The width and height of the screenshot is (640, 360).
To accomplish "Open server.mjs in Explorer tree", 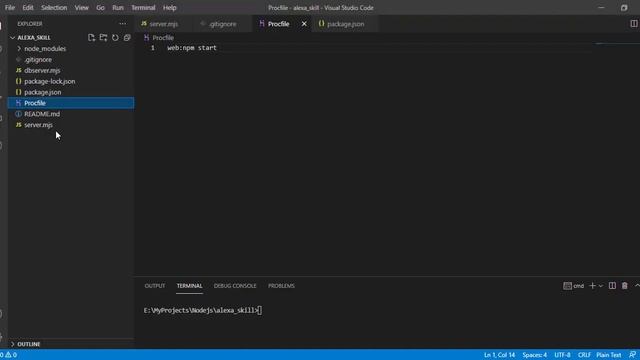I will (38, 125).
